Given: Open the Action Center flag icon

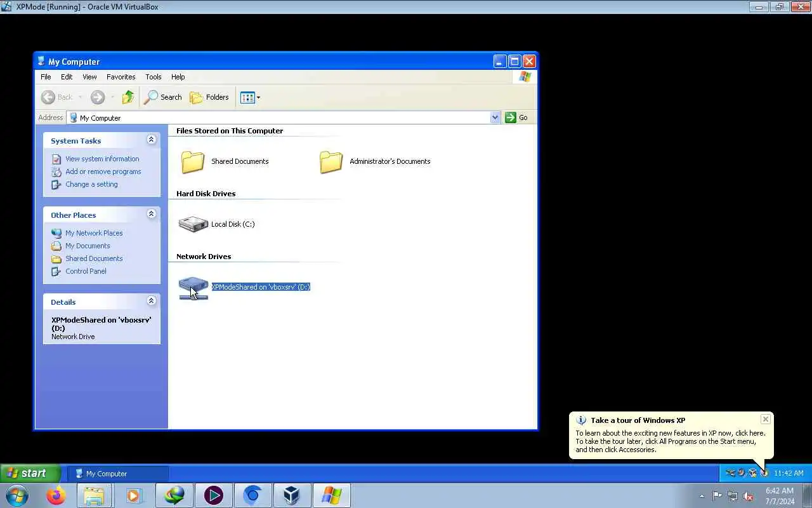Looking at the screenshot, I should pyautogui.click(x=717, y=496).
